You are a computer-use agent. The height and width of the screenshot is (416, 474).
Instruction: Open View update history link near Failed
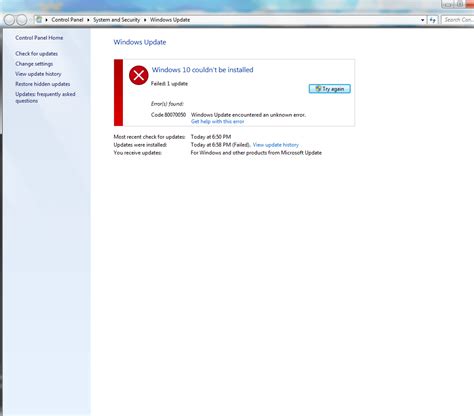(x=276, y=145)
